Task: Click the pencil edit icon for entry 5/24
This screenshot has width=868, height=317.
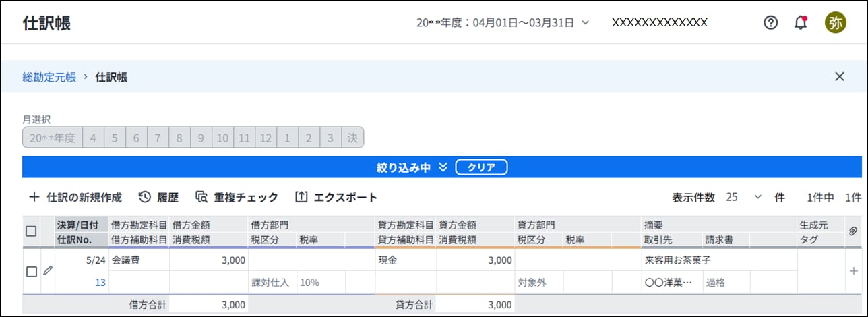Action: click(x=47, y=270)
